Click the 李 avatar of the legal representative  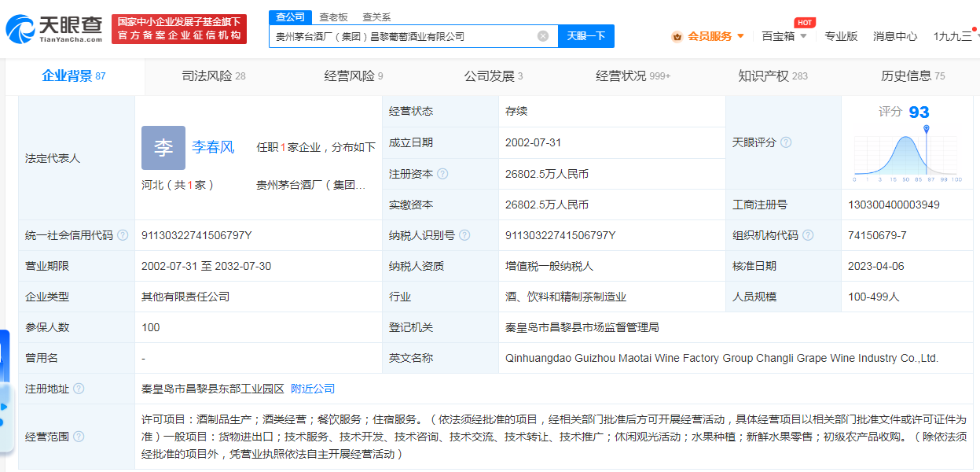(x=163, y=148)
